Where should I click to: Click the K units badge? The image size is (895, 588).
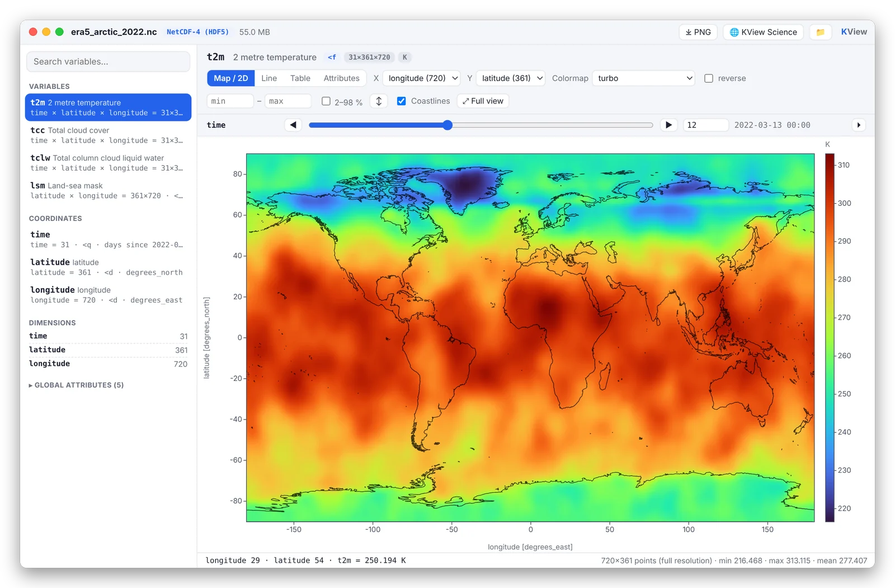(405, 57)
